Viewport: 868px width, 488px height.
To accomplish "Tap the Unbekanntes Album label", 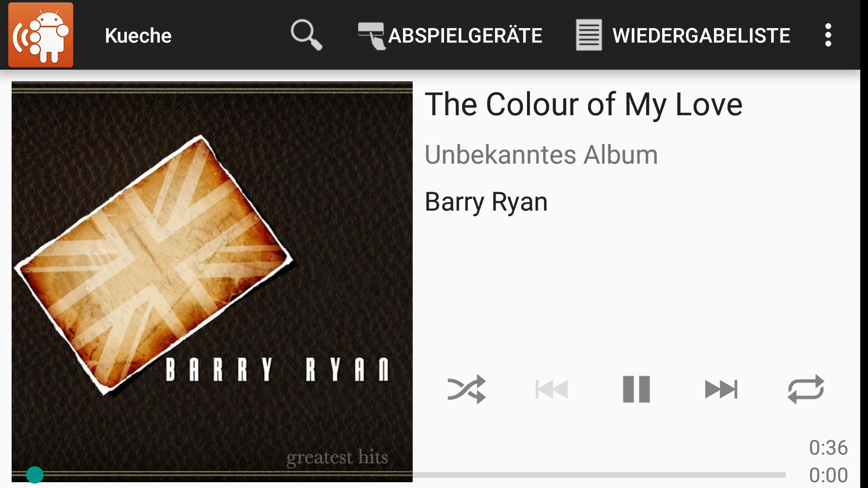I will click(x=541, y=155).
